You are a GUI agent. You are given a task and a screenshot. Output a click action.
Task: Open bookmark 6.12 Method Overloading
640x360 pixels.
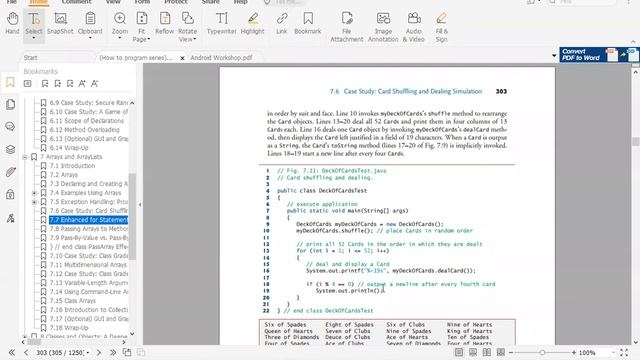84,130
